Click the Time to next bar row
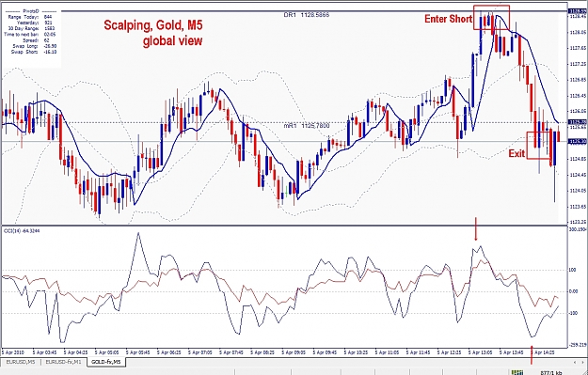This screenshot has height=375, width=588. (x=30, y=34)
